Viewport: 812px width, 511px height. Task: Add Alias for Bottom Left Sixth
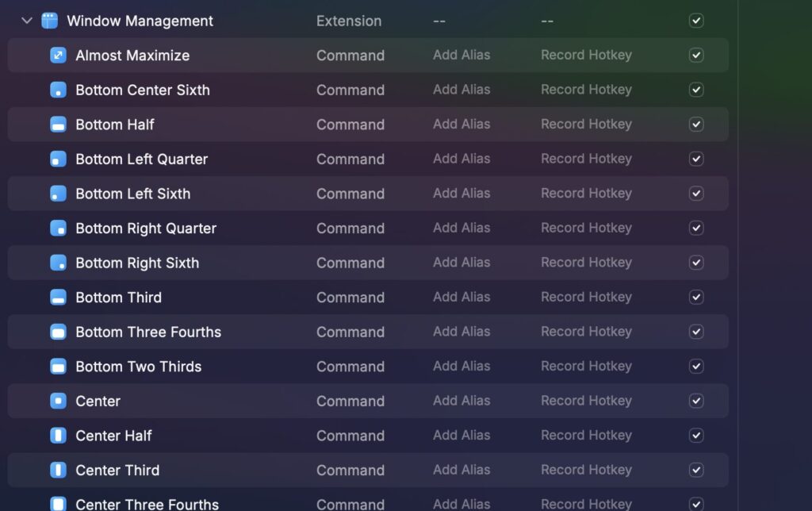[x=462, y=194]
